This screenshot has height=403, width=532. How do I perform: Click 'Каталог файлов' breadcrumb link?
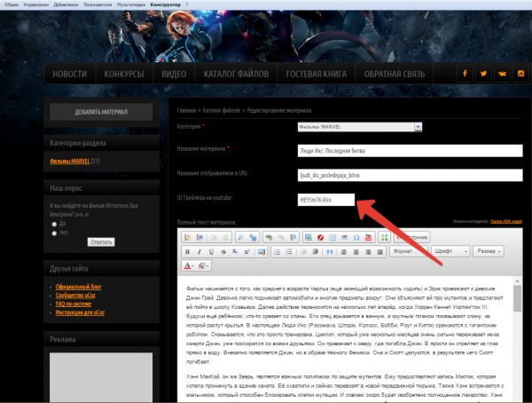221,110
